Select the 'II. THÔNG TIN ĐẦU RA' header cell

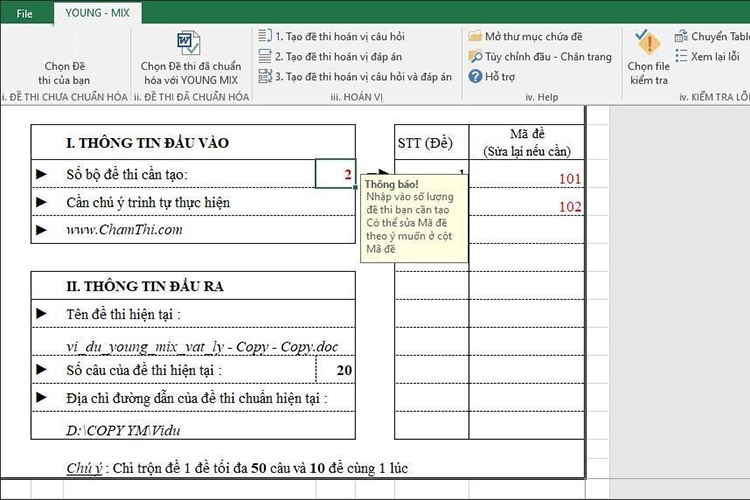(x=193, y=286)
